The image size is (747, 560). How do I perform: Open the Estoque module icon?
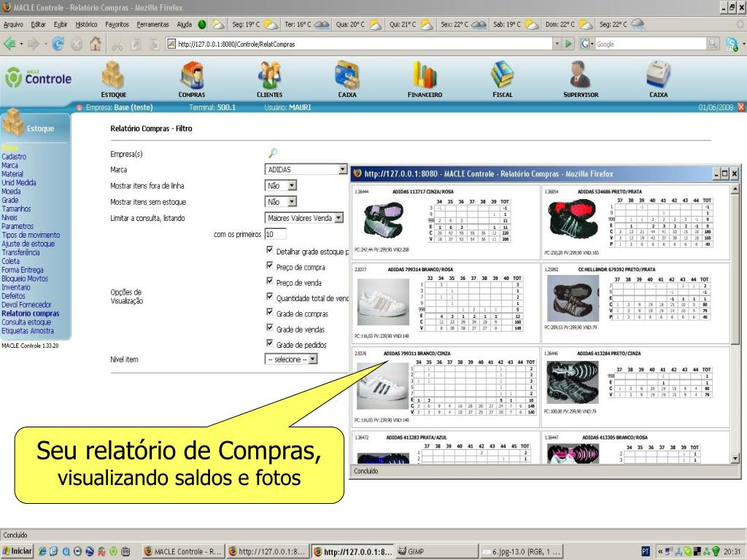point(113,75)
